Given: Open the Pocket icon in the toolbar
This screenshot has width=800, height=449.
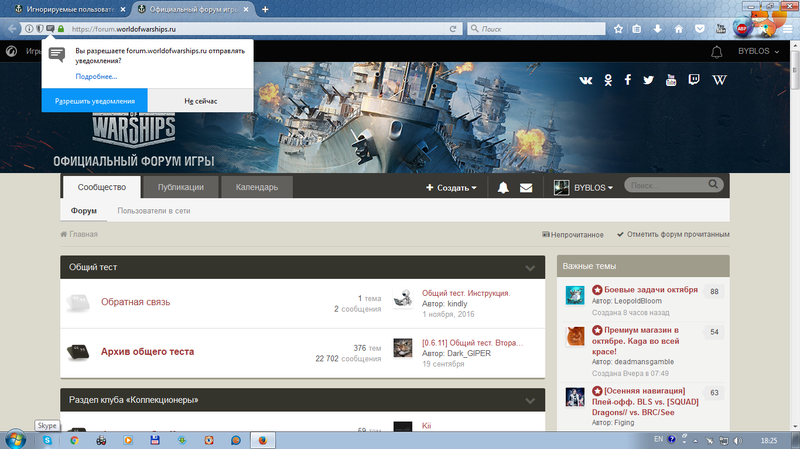Looking at the screenshot, I should [699, 29].
